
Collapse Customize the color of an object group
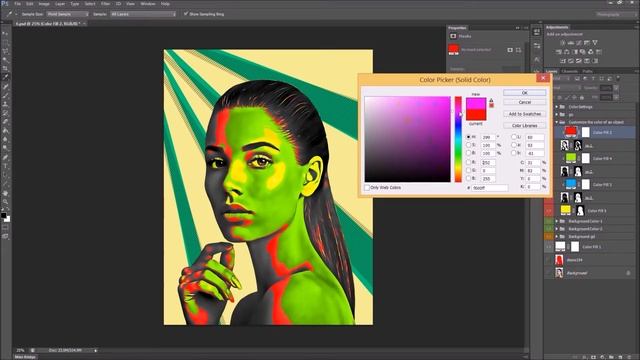[557, 122]
